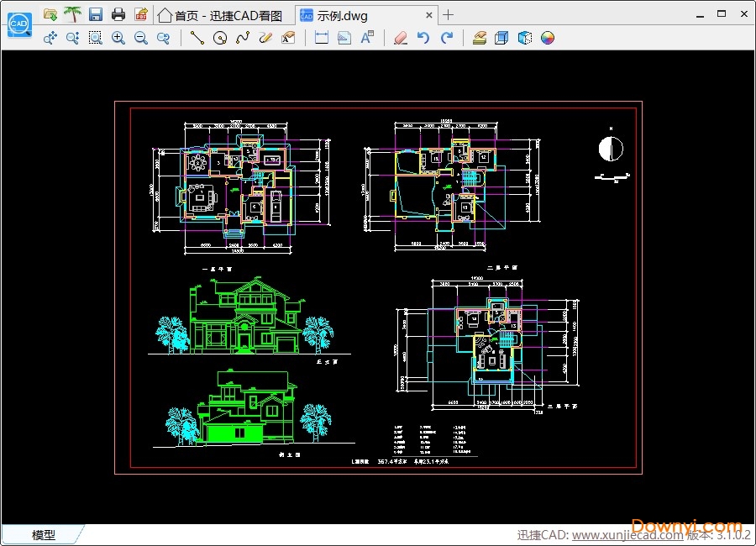756x546 pixels.
Task: Zoom in with the plus magnifier
Action: (118, 38)
